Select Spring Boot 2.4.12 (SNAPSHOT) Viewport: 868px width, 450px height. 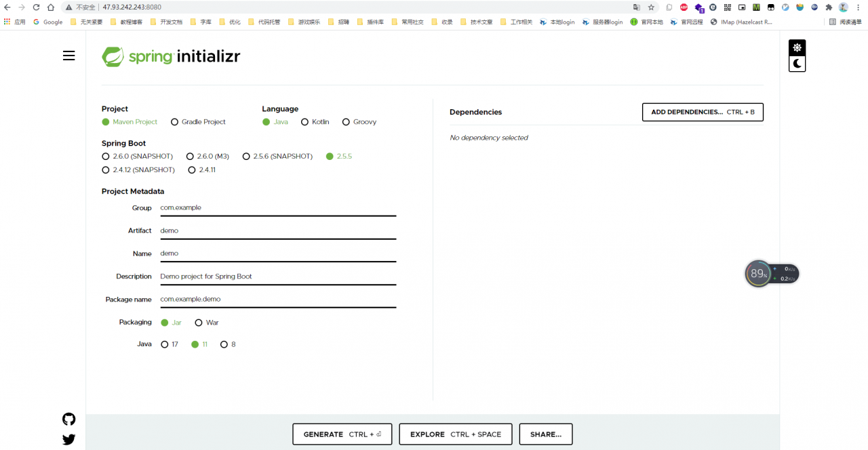point(138,170)
